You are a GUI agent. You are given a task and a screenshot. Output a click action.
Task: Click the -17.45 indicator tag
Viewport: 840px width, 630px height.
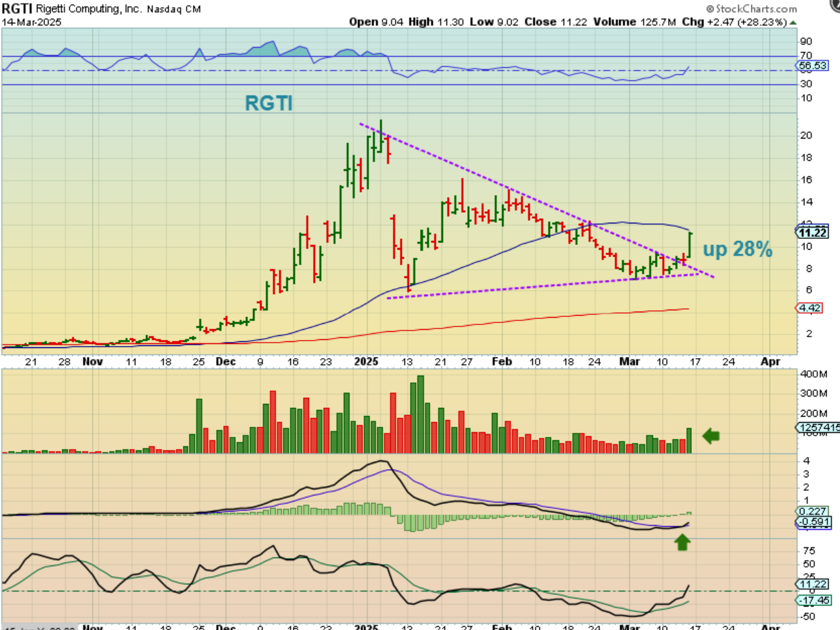point(813,600)
